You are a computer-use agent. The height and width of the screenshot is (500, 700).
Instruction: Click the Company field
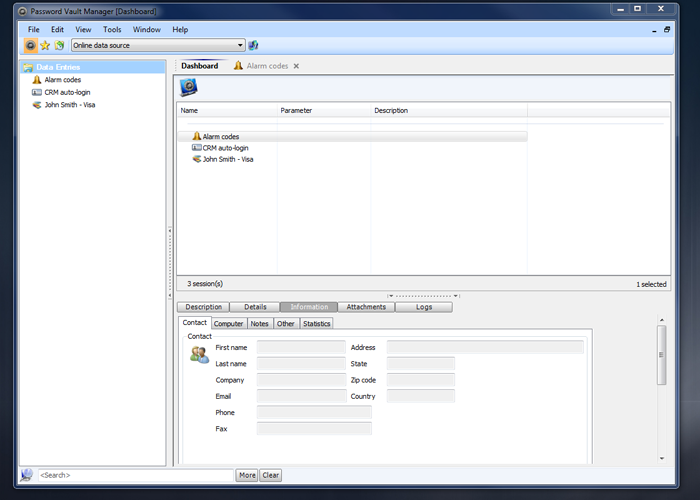pyautogui.click(x=301, y=380)
